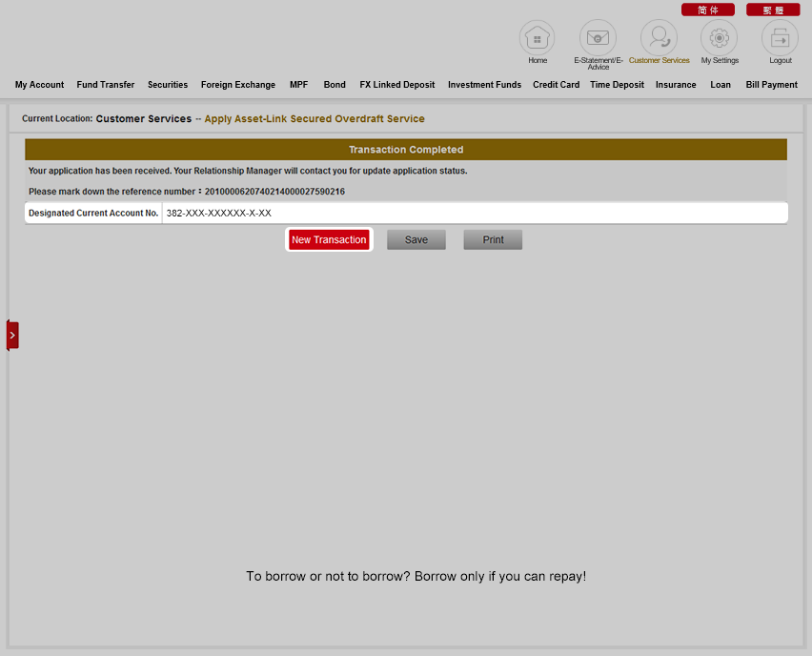Open the Bill Payment menu

point(771,85)
